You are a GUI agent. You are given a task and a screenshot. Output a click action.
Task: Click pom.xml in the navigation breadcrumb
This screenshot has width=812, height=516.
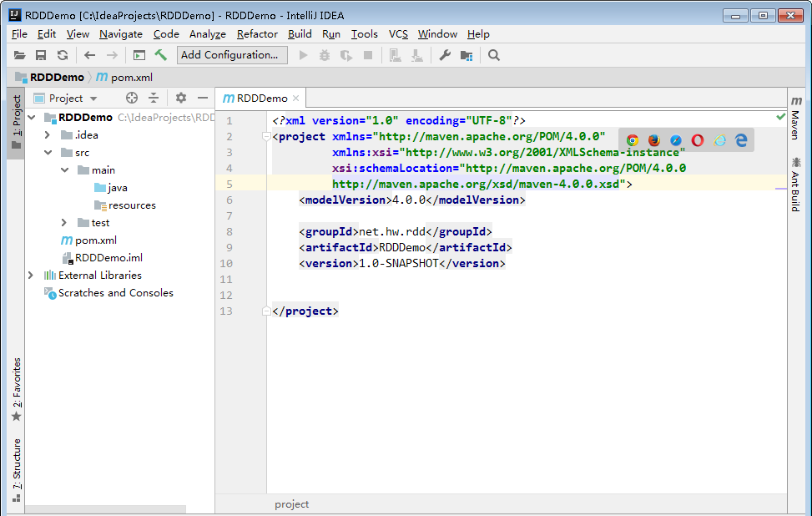pos(124,77)
